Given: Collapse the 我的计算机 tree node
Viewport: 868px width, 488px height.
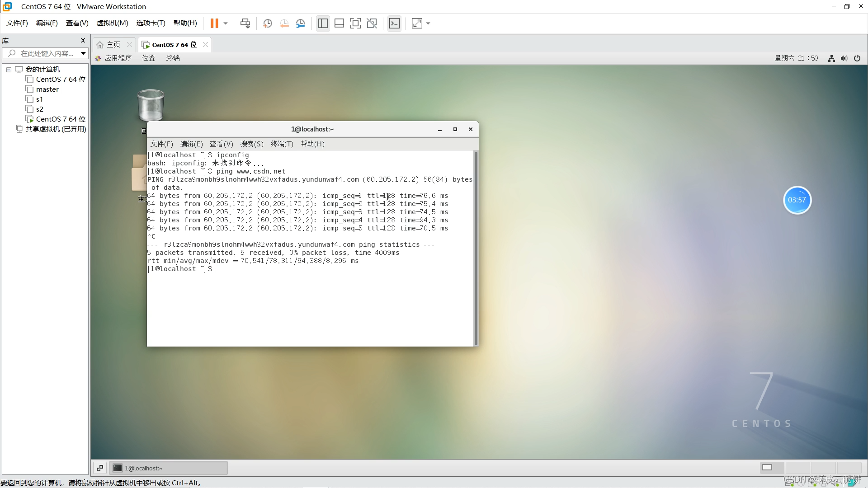Looking at the screenshot, I should coord(8,69).
